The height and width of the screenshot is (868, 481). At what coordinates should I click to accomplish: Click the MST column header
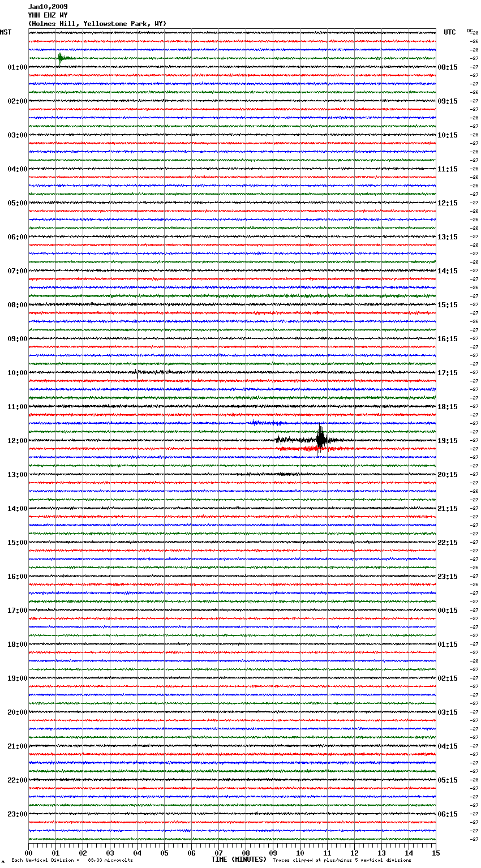[x=6, y=32]
